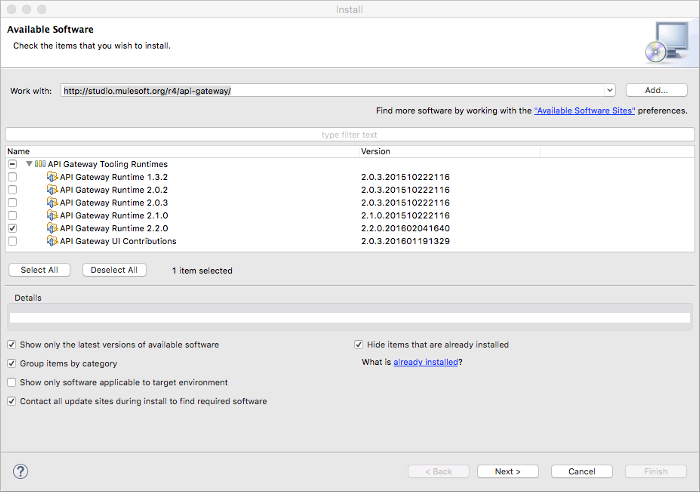Toggle Group items by category checkbox
This screenshot has height=492, width=700.
[x=12, y=363]
